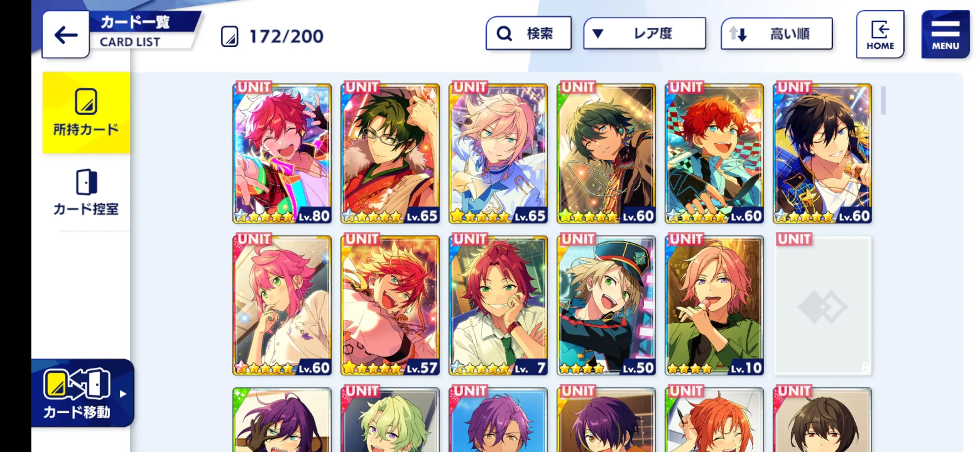Toggle the 高い順 sort order
This screenshot has height=452, width=980.
[x=776, y=34]
